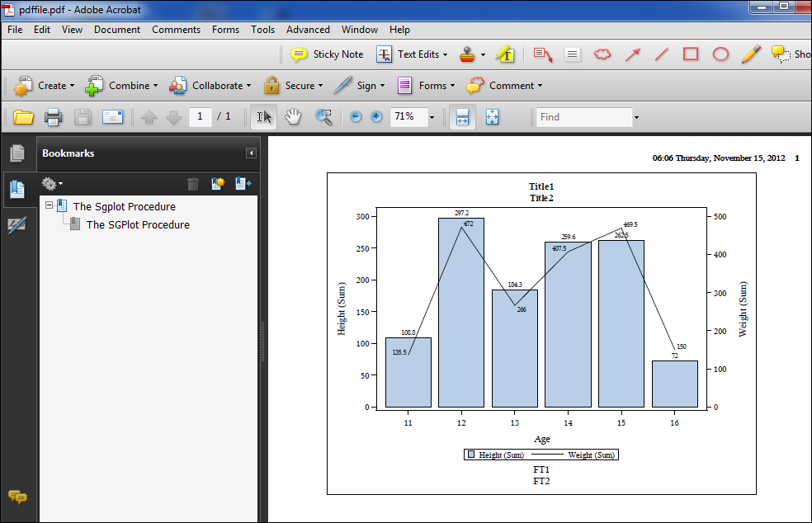The image size is (812, 523).
Task: Toggle the Select tool cursor
Action: (264, 117)
